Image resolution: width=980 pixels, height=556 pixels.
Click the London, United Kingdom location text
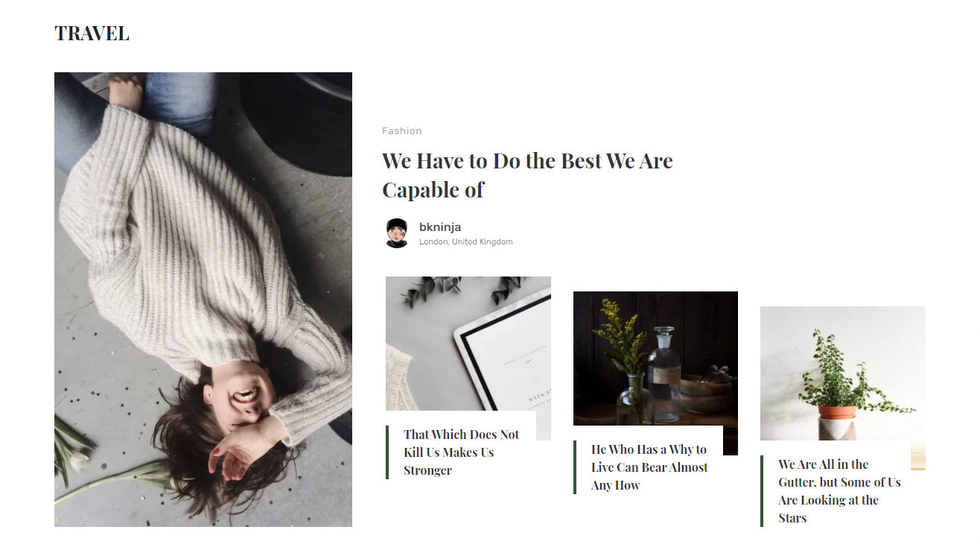[466, 241]
